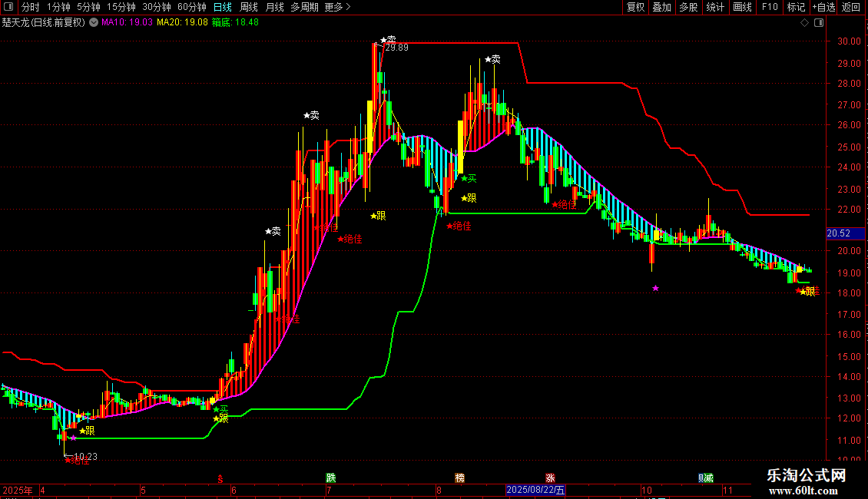Screen dimensions: 868x499
Task: Open the 统计 statistics tool
Action: click(715, 7)
